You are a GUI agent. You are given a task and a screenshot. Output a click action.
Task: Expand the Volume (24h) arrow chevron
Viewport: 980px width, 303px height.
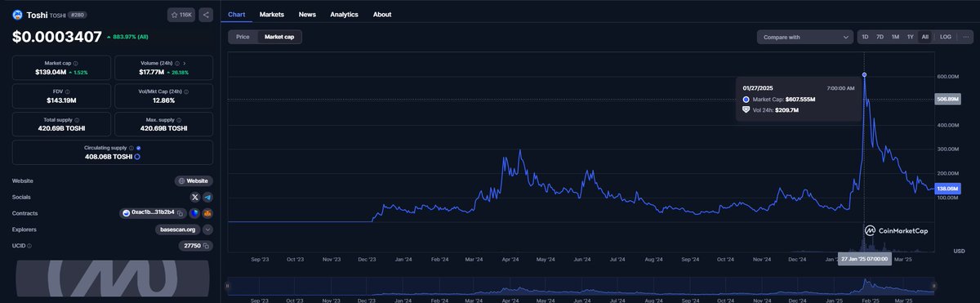click(x=184, y=63)
